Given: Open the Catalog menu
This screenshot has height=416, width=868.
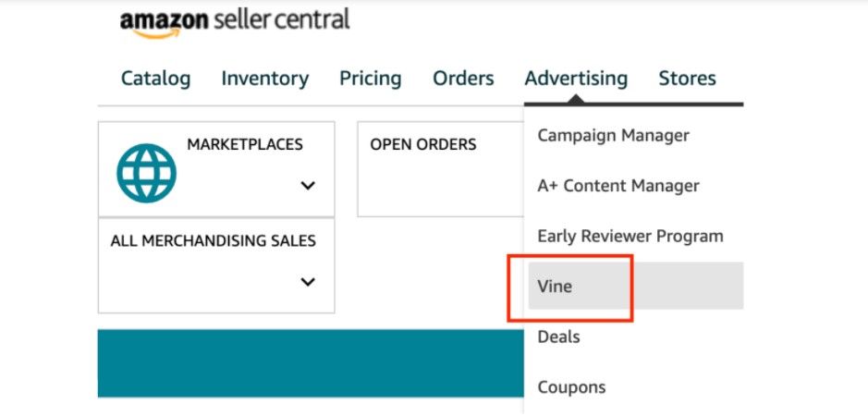Looking at the screenshot, I should pyautogui.click(x=155, y=79).
